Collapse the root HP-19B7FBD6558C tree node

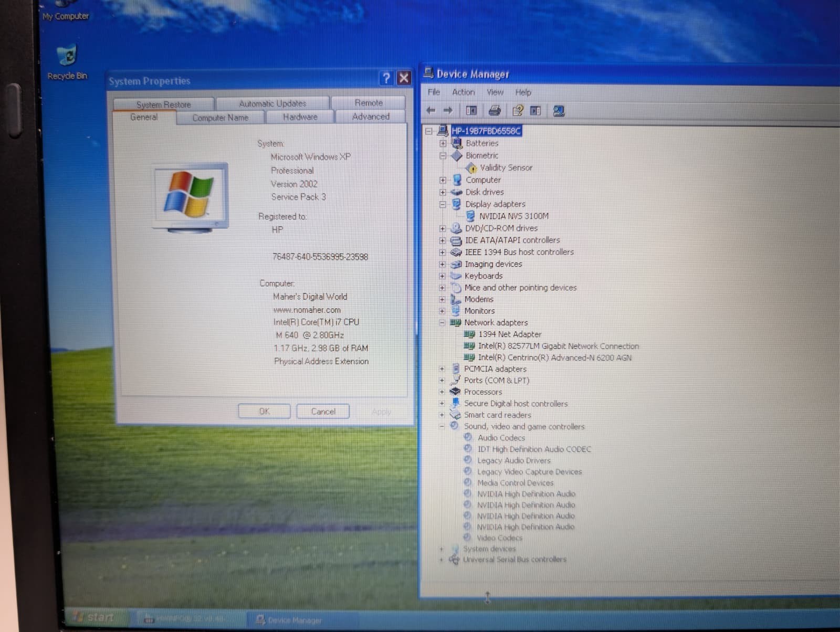click(429, 131)
